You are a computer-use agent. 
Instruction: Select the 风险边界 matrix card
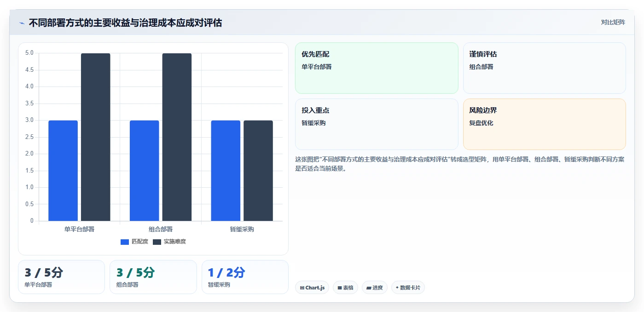click(x=545, y=124)
